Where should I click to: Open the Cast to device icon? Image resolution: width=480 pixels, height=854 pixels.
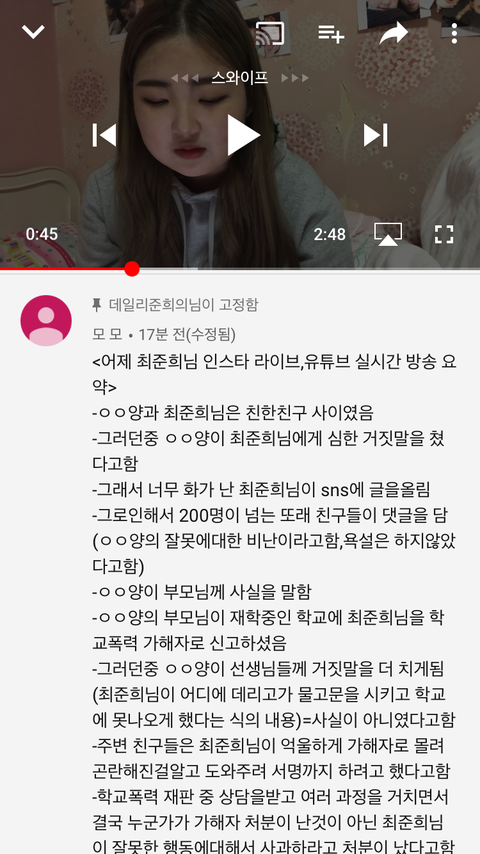coord(270,33)
